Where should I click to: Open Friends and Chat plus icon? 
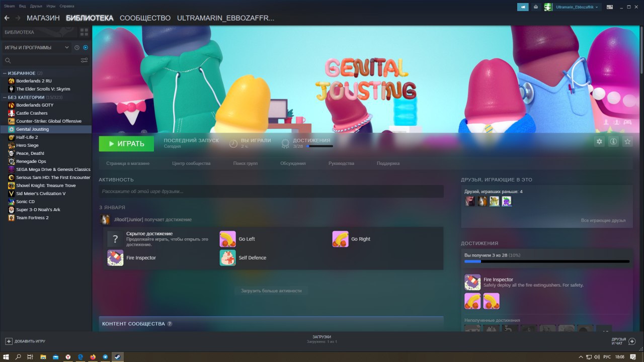[632, 341]
